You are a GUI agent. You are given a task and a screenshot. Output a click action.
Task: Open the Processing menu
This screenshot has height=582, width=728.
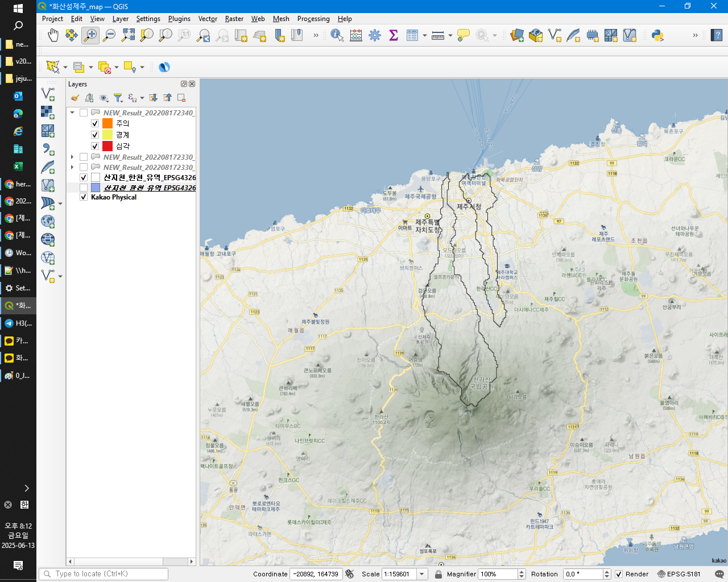[313, 19]
